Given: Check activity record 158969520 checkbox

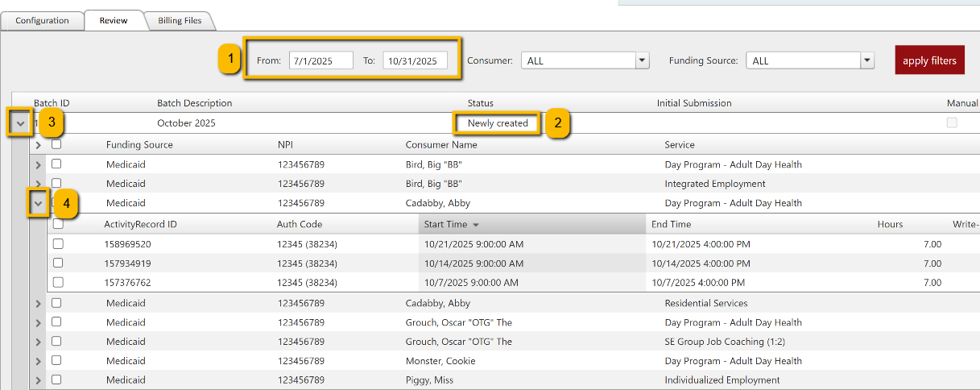Looking at the screenshot, I should click(58, 244).
